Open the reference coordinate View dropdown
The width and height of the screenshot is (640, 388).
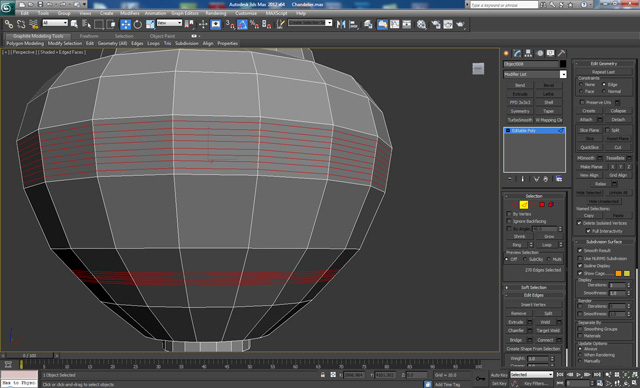[169, 23]
